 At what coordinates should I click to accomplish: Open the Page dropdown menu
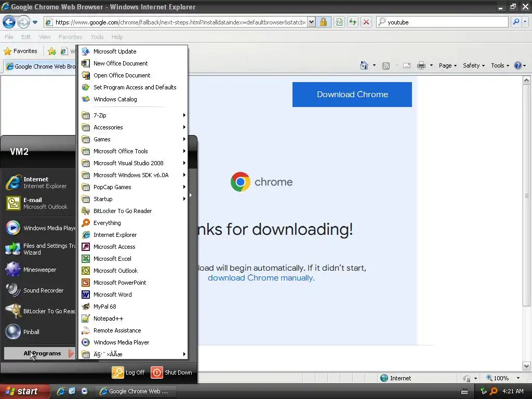447,65
